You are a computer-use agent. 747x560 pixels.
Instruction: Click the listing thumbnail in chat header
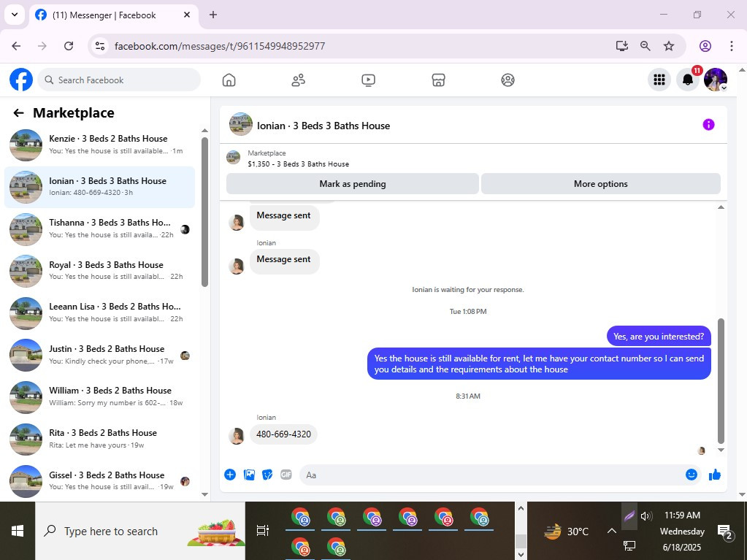(x=240, y=124)
